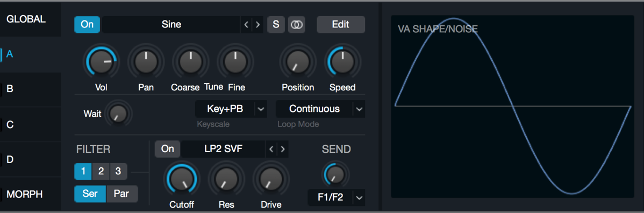
Task: Select next waveform with right arrow beside Sine
Action: 257,25
